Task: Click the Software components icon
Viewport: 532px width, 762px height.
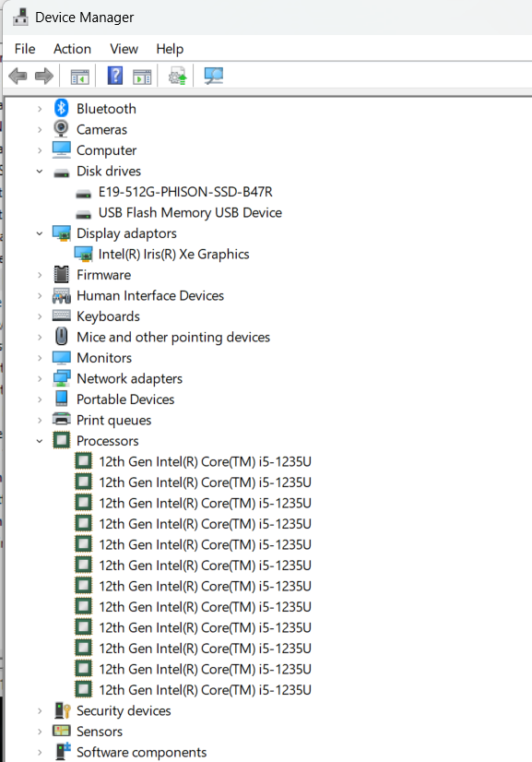Action: [63, 751]
